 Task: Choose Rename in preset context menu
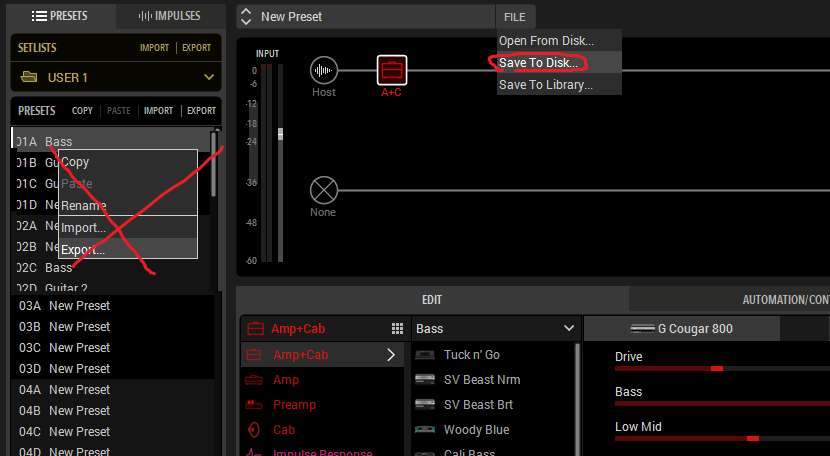[x=128, y=205]
